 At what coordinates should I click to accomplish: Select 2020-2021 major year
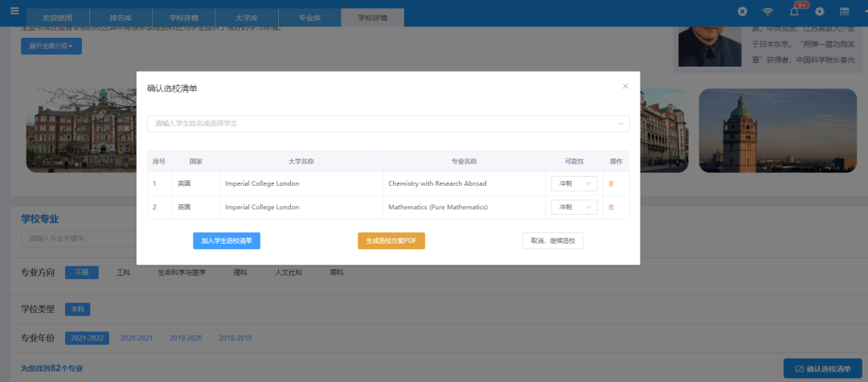point(137,339)
